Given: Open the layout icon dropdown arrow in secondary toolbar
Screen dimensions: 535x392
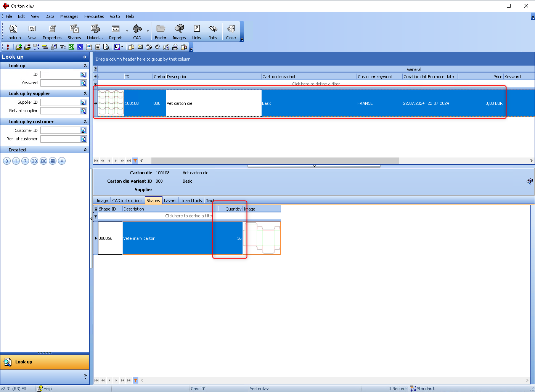Looking at the screenshot, I should point(122,47).
